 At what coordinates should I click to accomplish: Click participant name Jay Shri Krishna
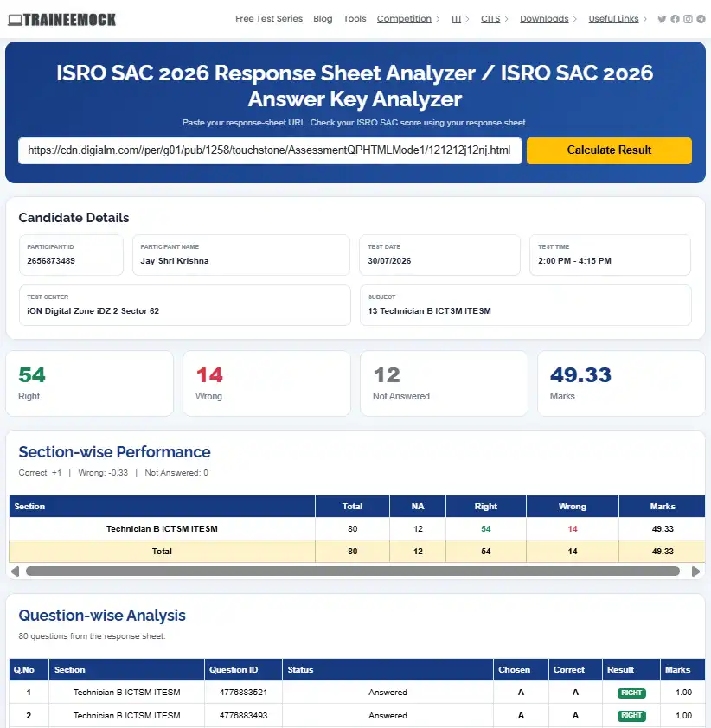(x=175, y=261)
